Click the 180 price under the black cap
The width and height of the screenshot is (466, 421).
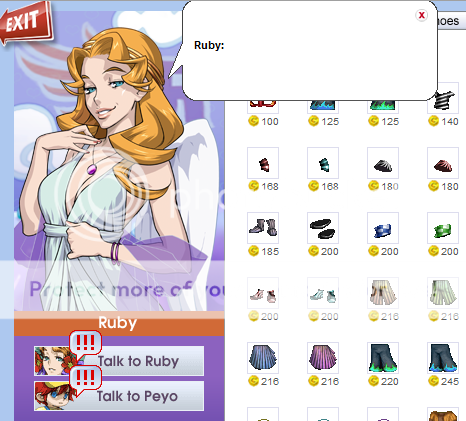coord(390,187)
